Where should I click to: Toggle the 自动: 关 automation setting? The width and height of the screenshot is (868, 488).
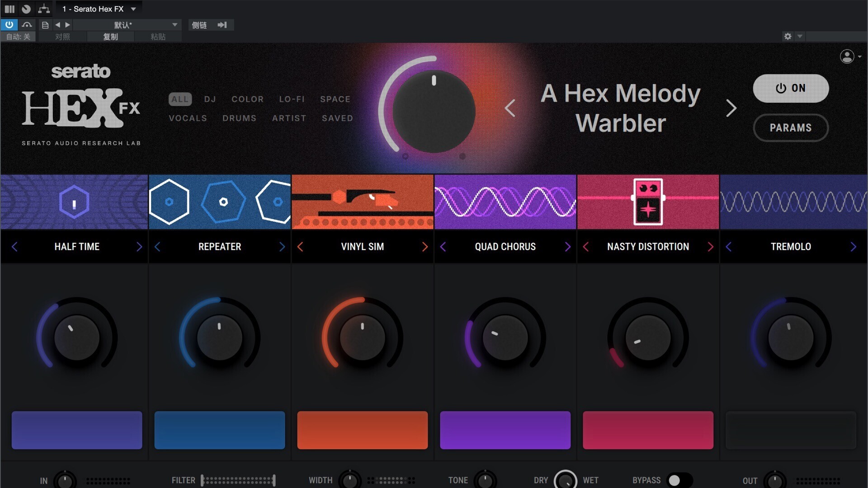click(x=18, y=37)
